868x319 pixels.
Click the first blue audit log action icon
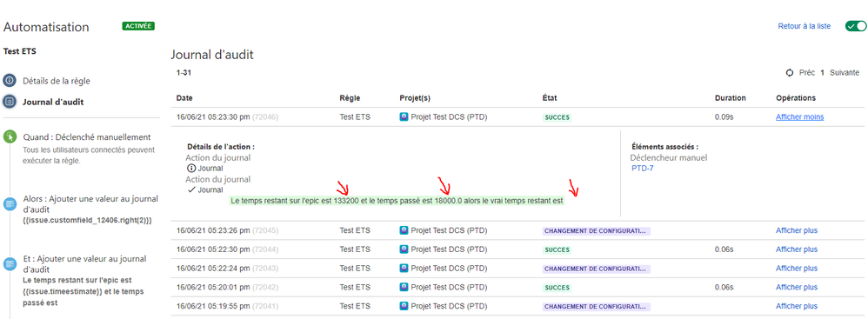(10, 204)
